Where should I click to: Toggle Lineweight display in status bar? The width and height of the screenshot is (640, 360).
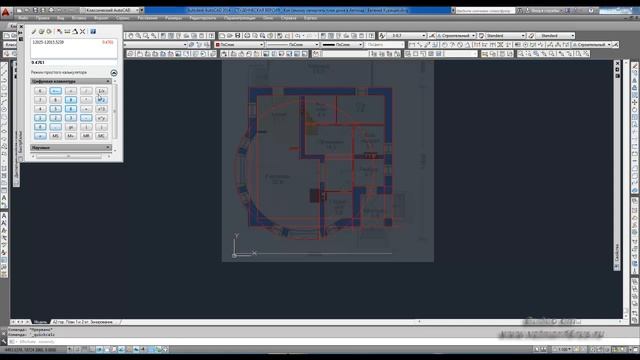coord(143,349)
